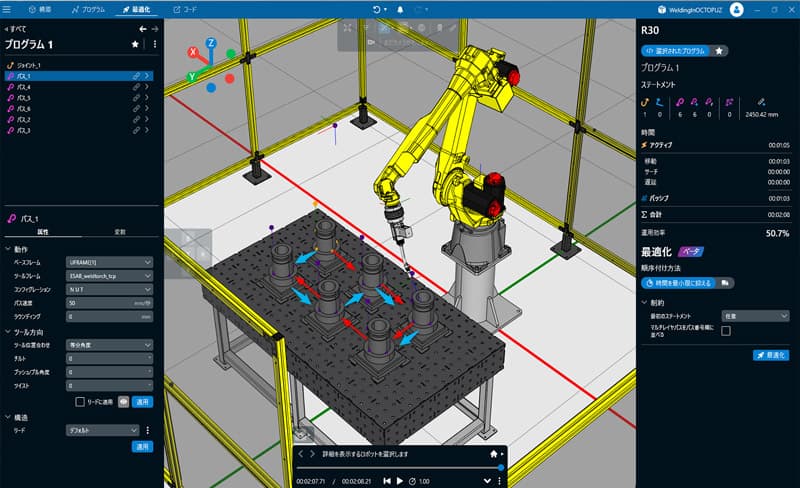Switch to the コード tab

[185, 9]
